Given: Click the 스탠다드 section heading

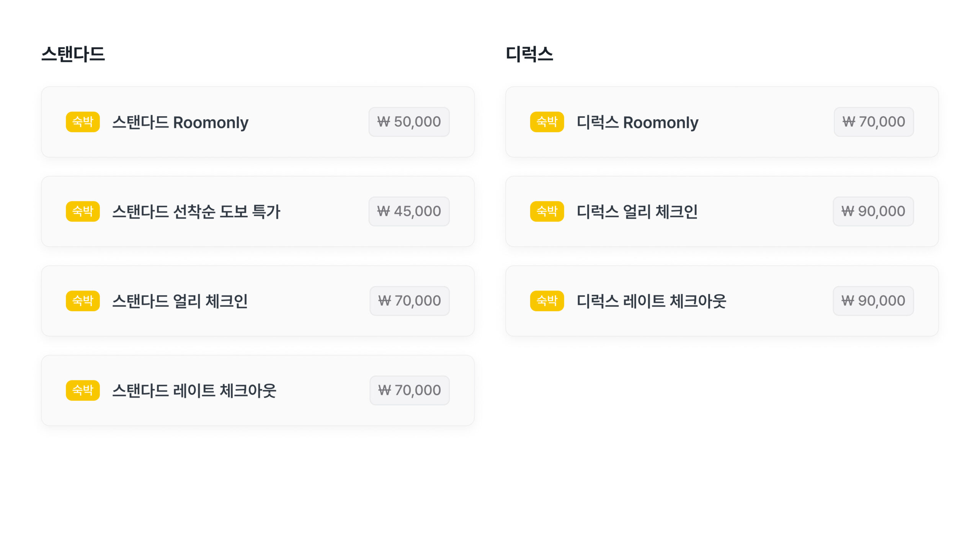Looking at the screenshot, I should pos(73,54).
